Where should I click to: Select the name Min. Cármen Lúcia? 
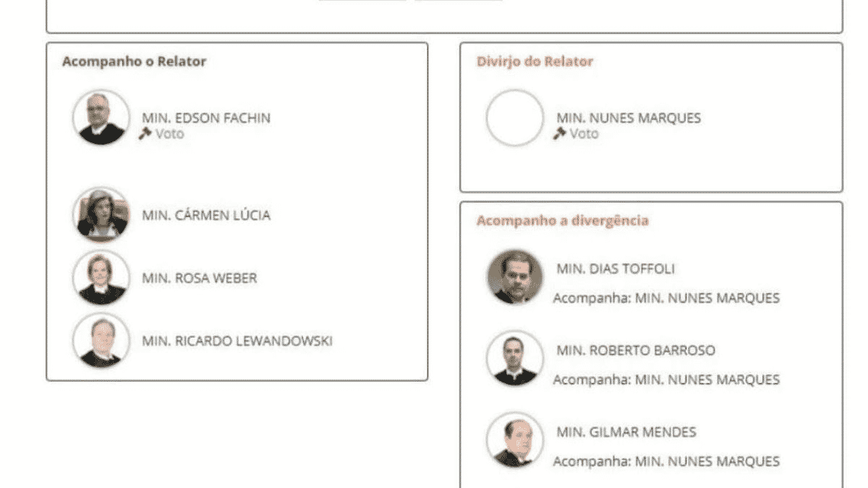pyautogui.click(x=206, y=215)
